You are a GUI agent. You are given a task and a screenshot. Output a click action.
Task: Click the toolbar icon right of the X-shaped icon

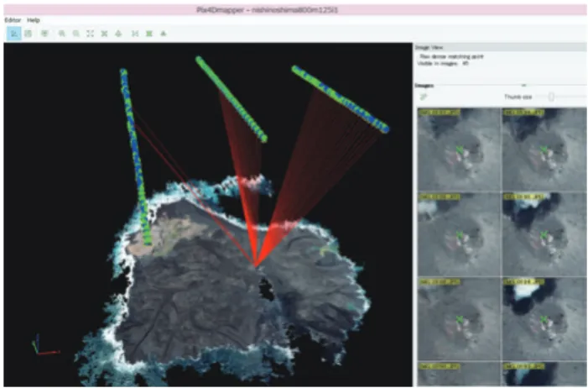(x=118, y=34)
